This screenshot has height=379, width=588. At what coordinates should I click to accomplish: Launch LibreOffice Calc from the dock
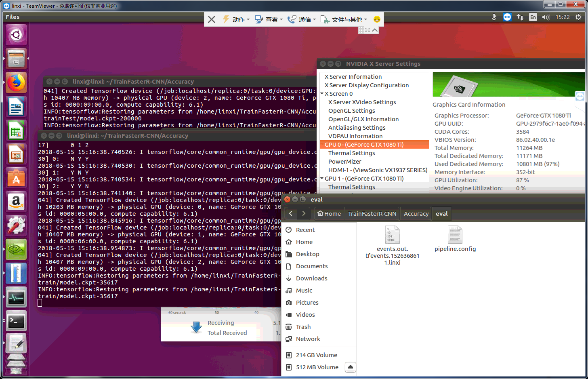click(16, 130)
